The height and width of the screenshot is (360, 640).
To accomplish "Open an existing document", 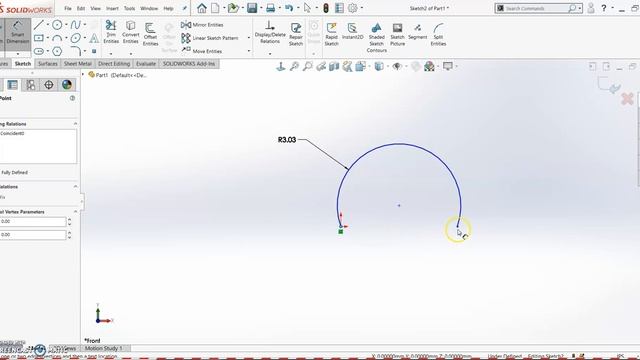I will coord(233,8).
